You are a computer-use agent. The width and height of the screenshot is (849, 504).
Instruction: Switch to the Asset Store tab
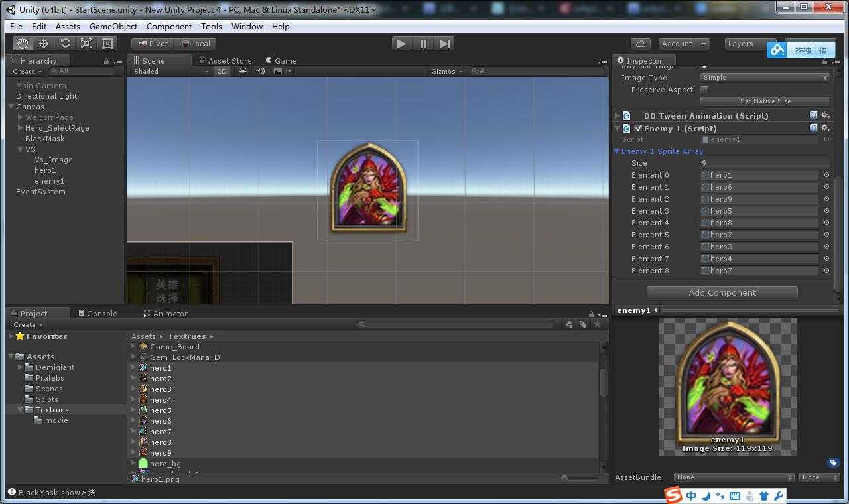pos(224,60)
